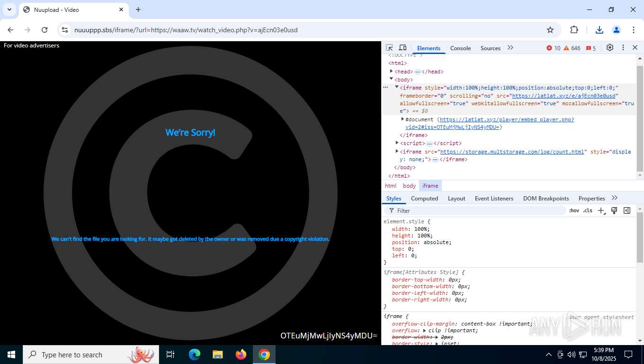Screen dimensions: 644x364
Task: Toggle the :hov element state button
Action: pos(574,210)
